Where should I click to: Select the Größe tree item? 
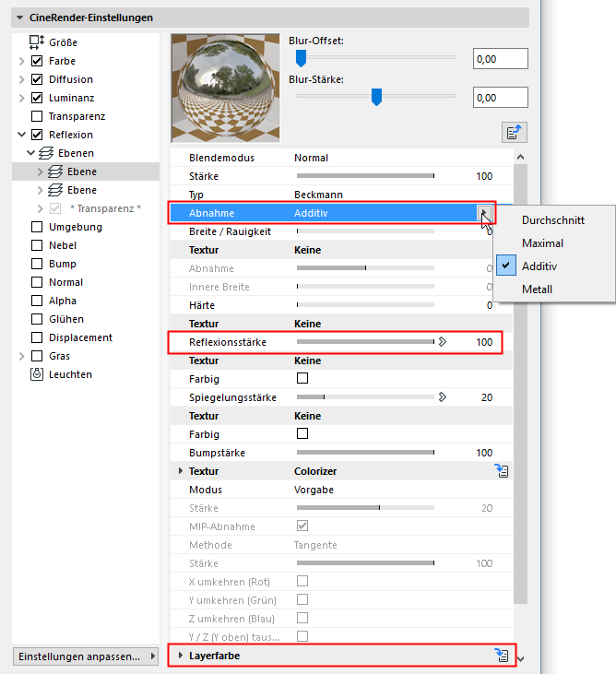click(x=64, y=42)
